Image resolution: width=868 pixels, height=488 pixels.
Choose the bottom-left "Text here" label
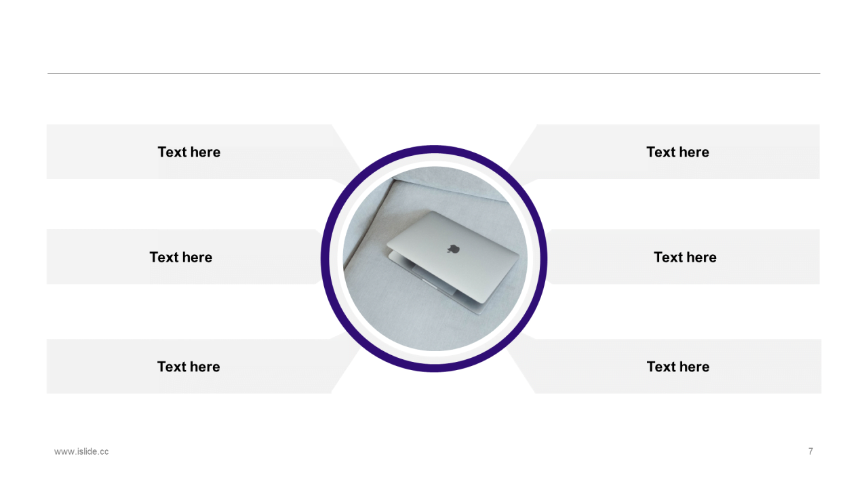[x=189, y=367]
